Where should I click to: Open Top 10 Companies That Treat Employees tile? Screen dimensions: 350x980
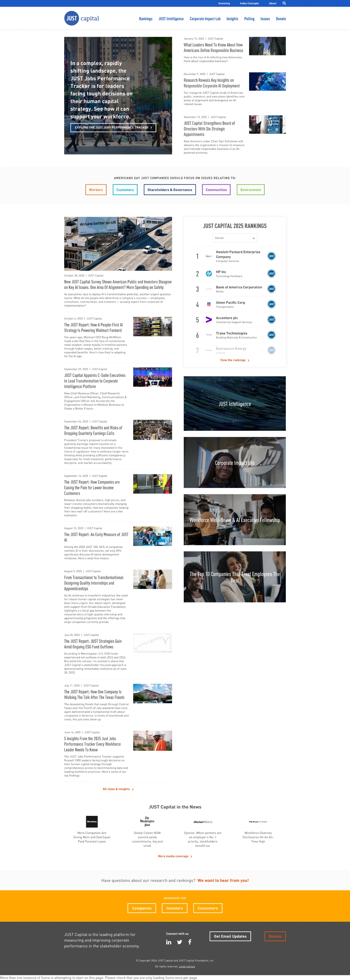tap(235, 577)
